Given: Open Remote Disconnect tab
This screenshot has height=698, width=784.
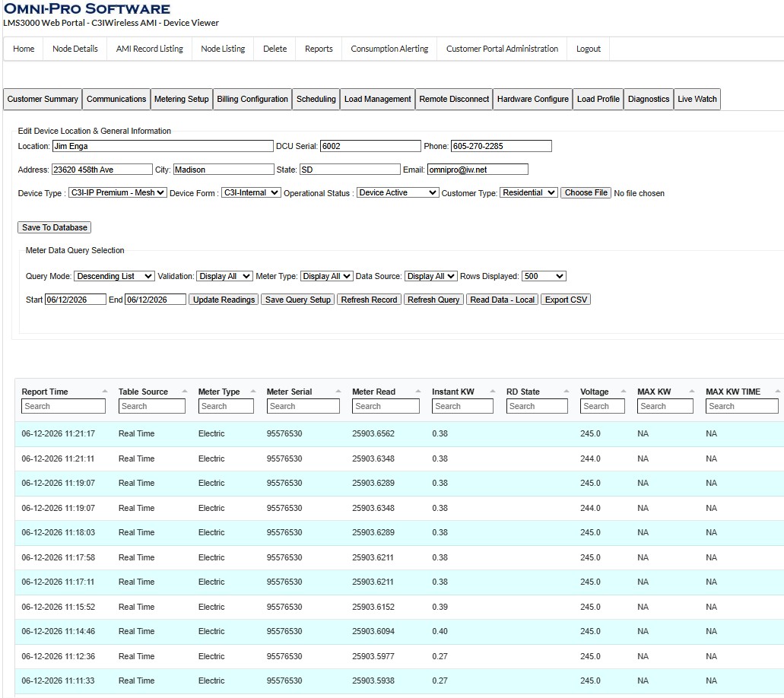Looking at the screenshot, I should [x=454, y=99].
